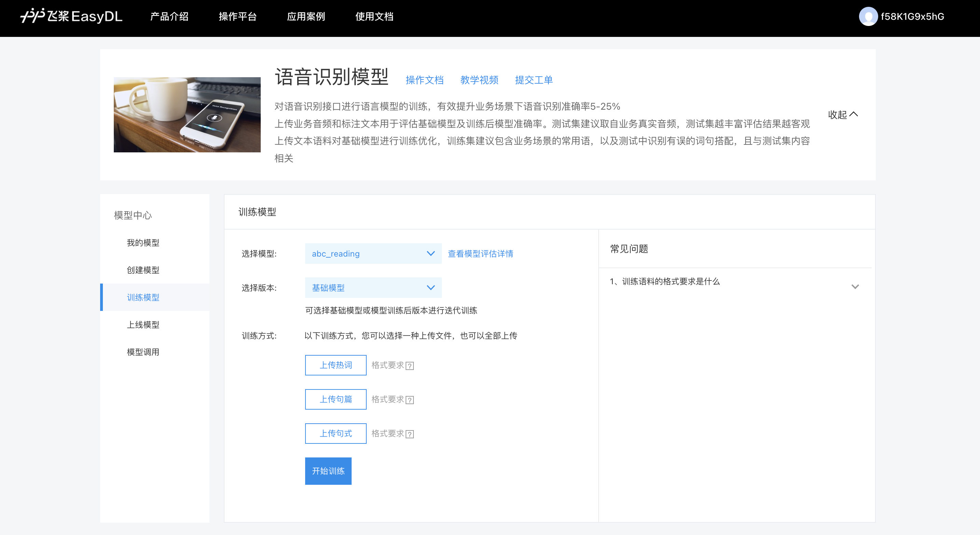Image resolution: width=980 pixels, height=535 pixels.
Task: Click the 语音识别模型 page title
Action: pos(332,77)
